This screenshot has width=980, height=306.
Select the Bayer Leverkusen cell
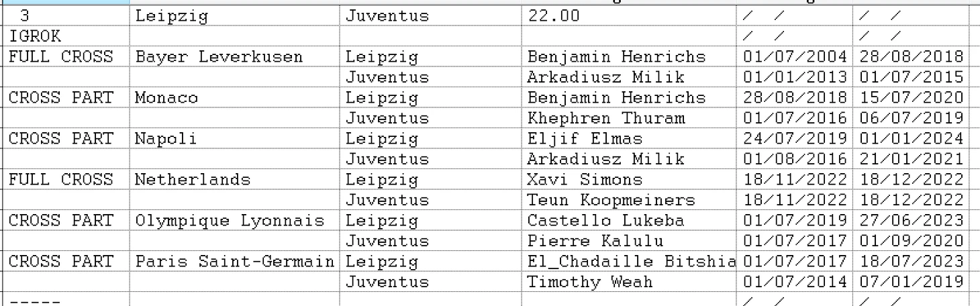234,56
